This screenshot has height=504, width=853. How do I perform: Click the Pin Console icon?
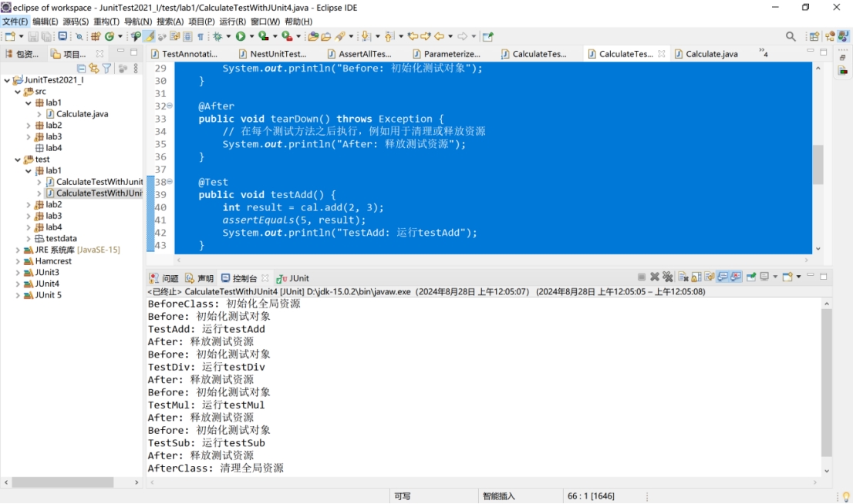[751, 277]
